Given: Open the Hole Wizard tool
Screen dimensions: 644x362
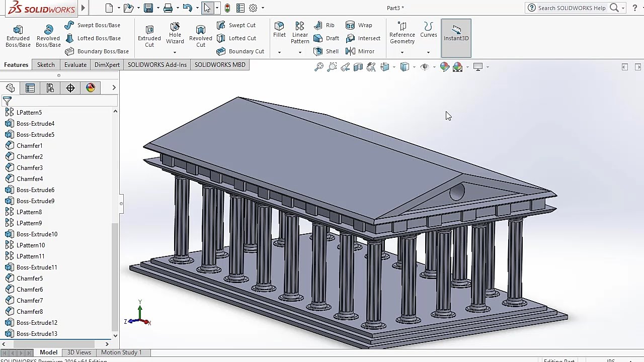Looking at the screenshot, I should [x=175, y=33].
